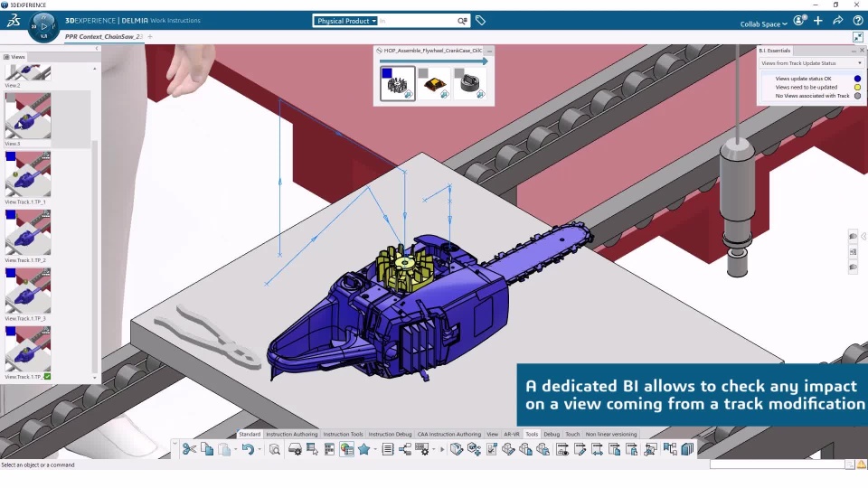This screenshot has width=868, height=488.
Task: Click the plus add icon in top bar
Action: coord(818,21)
